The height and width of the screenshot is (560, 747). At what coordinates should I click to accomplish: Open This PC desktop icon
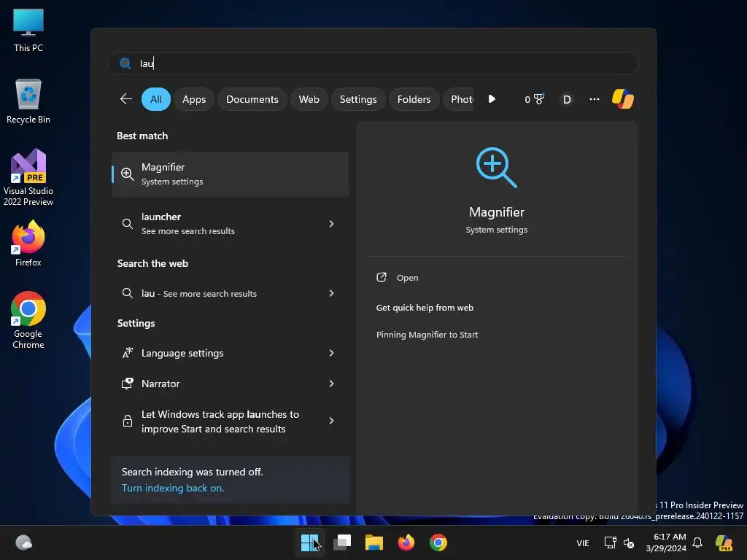coord(28,30)
